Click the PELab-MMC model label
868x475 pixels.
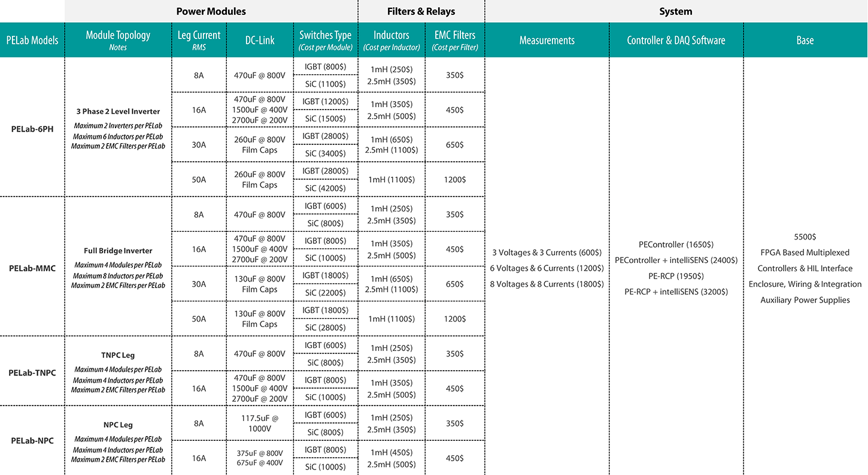(x=32, y=268)
